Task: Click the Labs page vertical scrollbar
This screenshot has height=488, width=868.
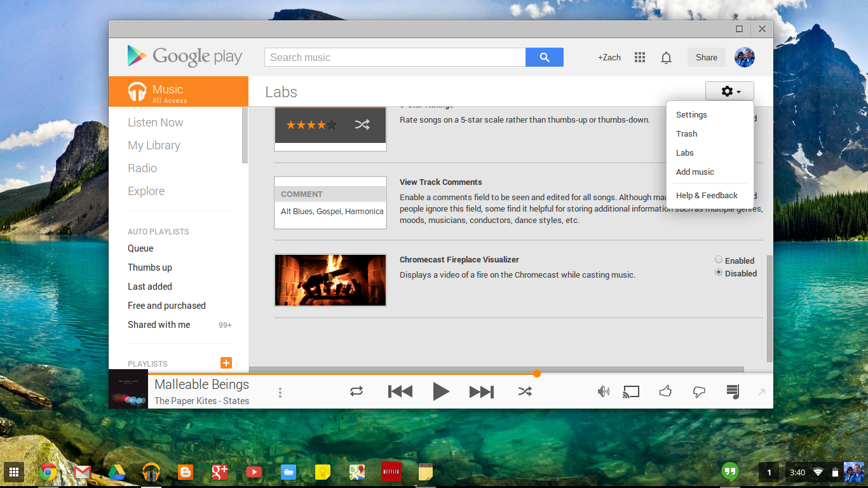Action: (770, 309)
